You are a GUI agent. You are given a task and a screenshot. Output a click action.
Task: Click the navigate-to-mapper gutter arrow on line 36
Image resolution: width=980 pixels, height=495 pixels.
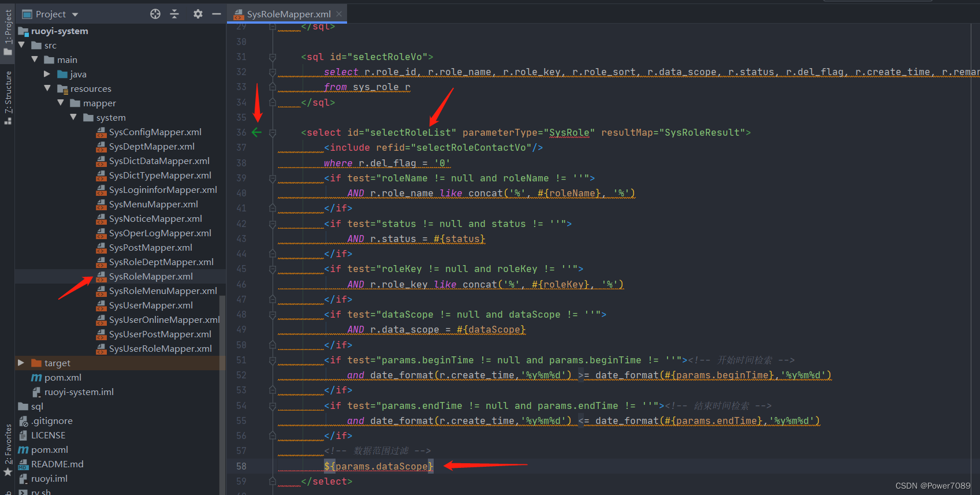pyautogui.click(x=256, y=132)
